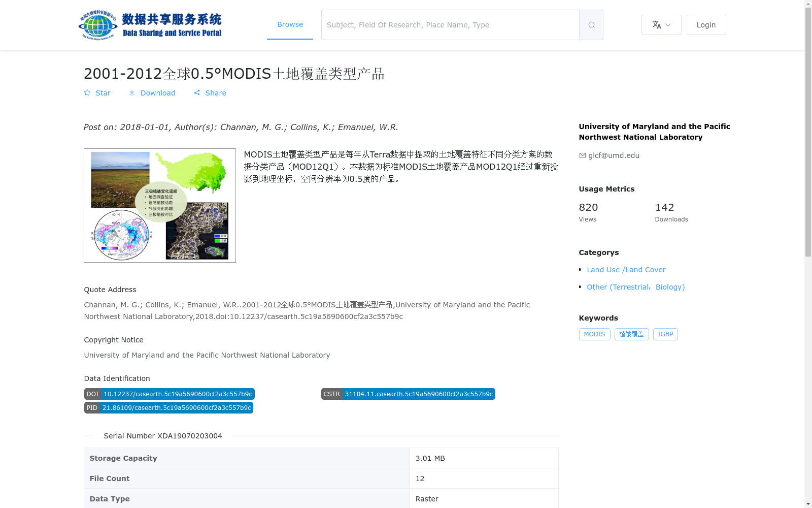Click the scrollbar up arrow

point(808,4)
